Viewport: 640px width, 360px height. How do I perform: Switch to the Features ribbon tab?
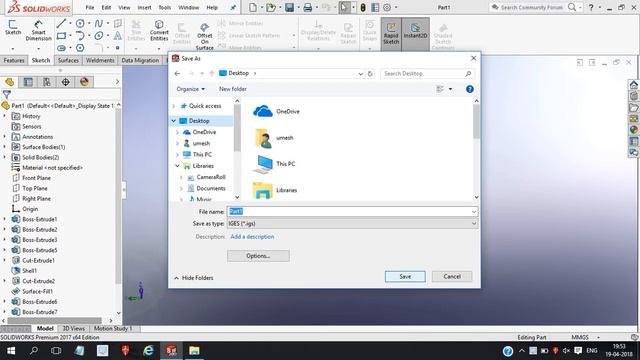(14, 60)
